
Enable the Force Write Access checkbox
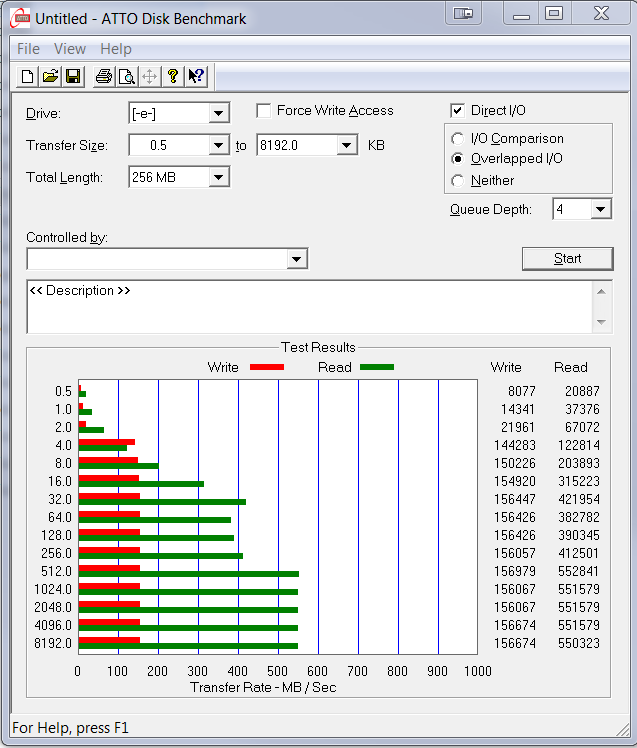coord(264,111)
